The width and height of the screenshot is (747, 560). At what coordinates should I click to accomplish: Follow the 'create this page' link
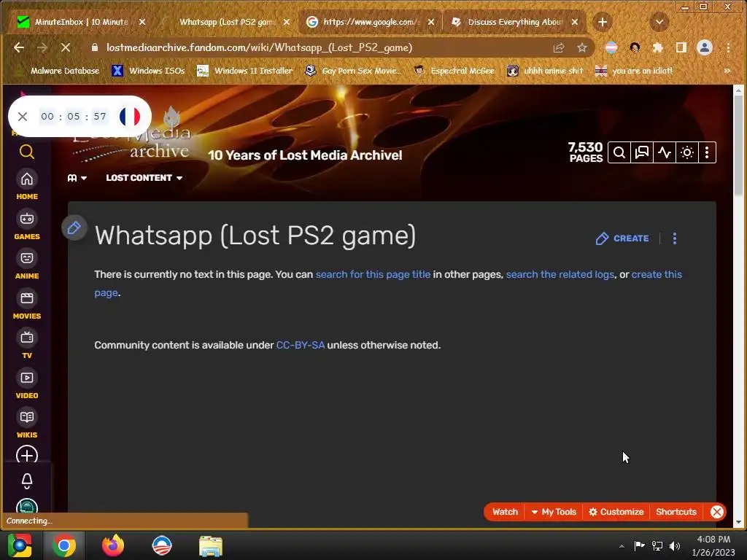657,275
